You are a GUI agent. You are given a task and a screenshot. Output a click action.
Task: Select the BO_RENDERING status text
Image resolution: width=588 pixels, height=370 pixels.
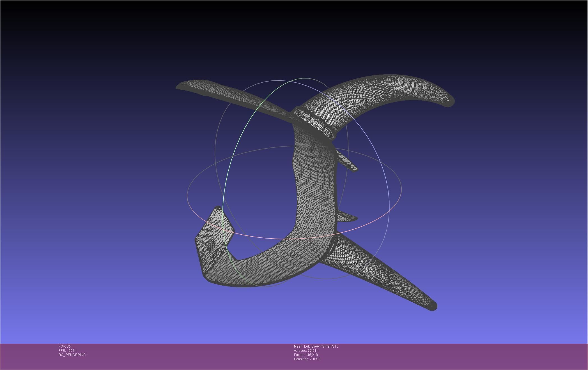pyautogui.click(x=72, y=355)
